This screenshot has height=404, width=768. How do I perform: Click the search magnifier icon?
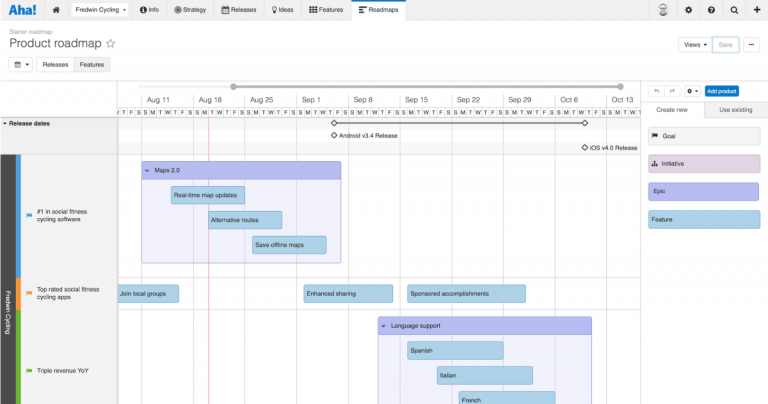(x=734, y=10)
